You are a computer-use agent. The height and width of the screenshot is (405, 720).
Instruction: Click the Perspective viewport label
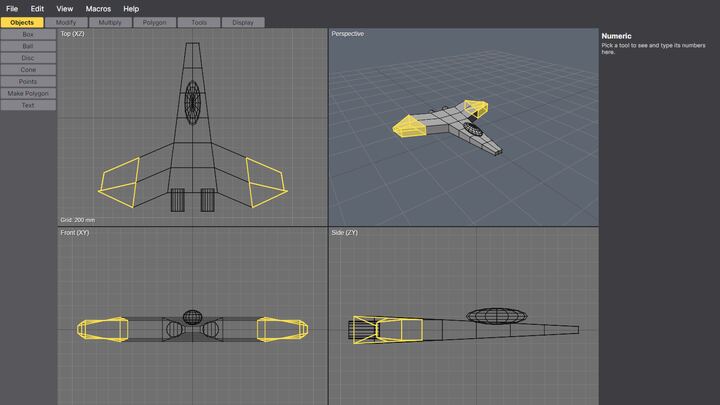pyautogui.click(x=348, y=34)
